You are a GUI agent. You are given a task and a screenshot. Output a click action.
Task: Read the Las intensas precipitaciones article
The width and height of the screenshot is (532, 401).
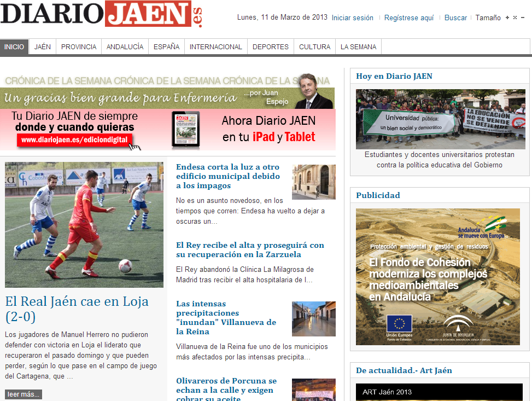point(226,317)
